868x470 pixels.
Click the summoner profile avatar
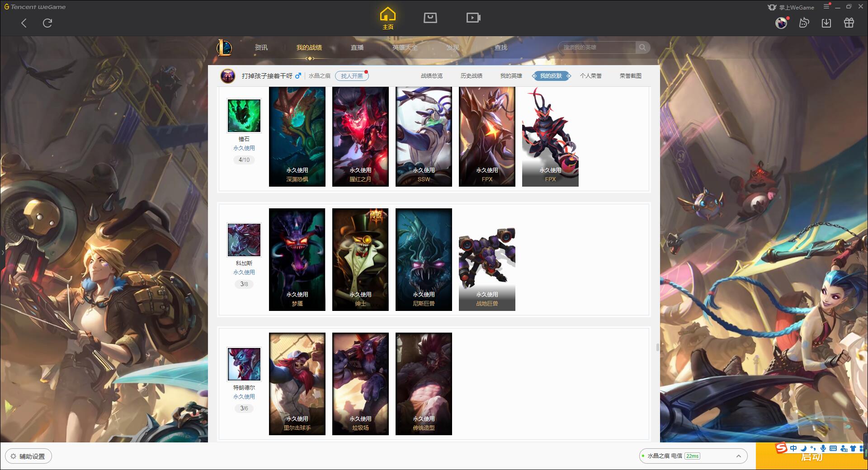click(228, 76)
